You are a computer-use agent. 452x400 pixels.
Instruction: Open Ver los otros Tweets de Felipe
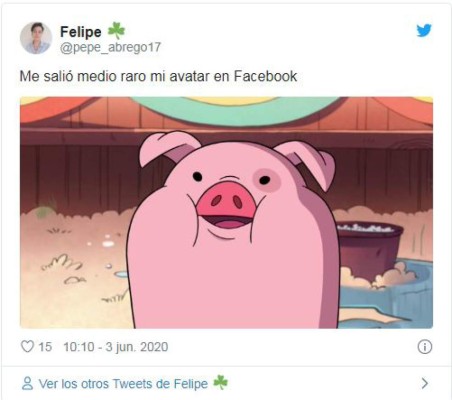tap(123, 384)
